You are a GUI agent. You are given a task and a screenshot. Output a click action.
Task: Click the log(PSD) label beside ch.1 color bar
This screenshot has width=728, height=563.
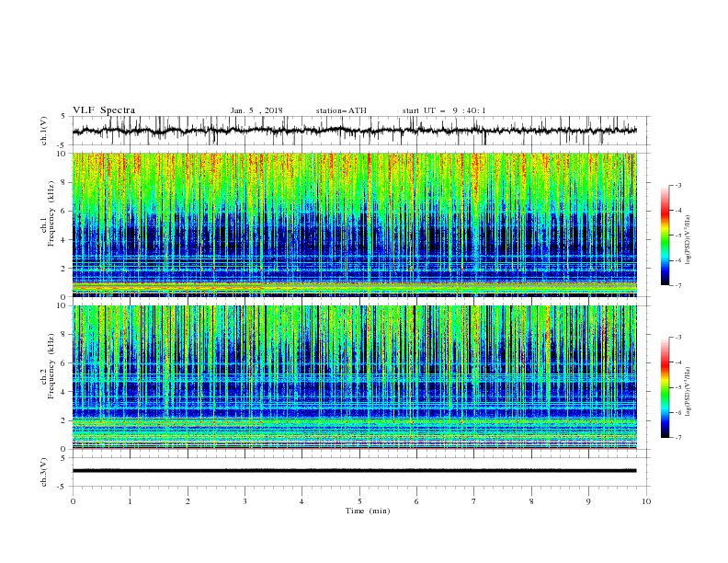pos(688,240)
